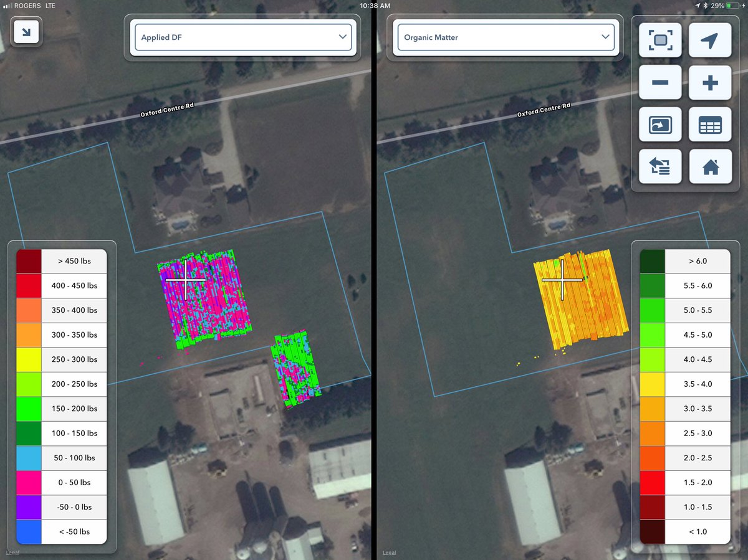This screenshot has width=748, height=560.
Task: Select the 400 - 450 lbs red swatch
Action: [x=29, y=285]
